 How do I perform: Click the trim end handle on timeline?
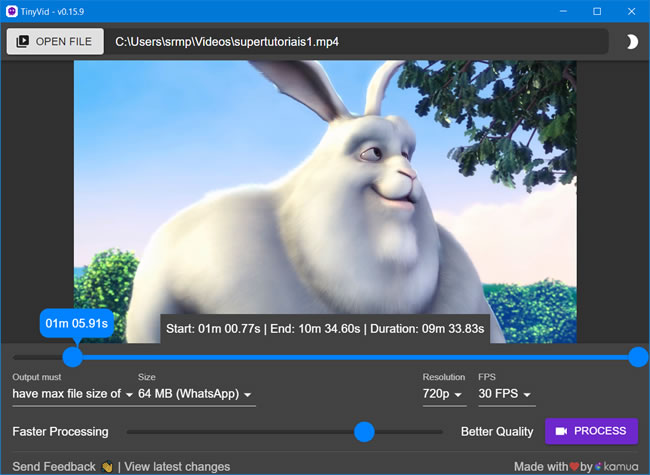point(638,357)
